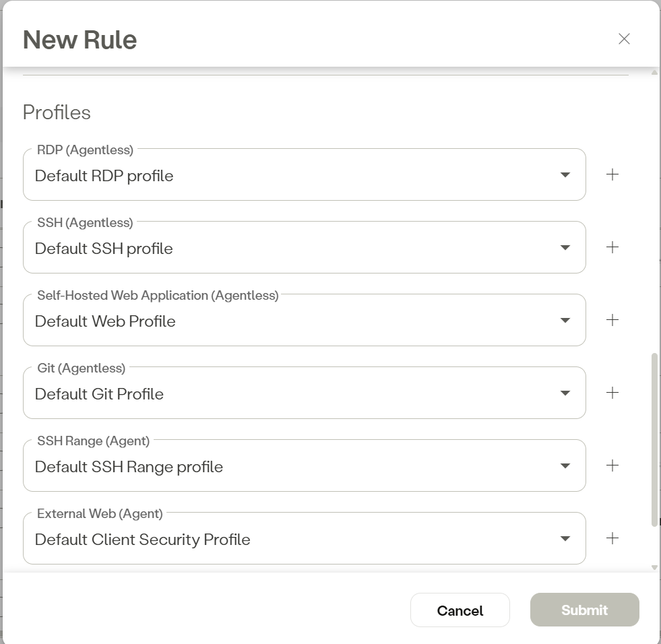This screenshot has width=661, height=644.
Task: Click plus icon beside Self-Hosted Web Application
Action: tap(612, 320)
